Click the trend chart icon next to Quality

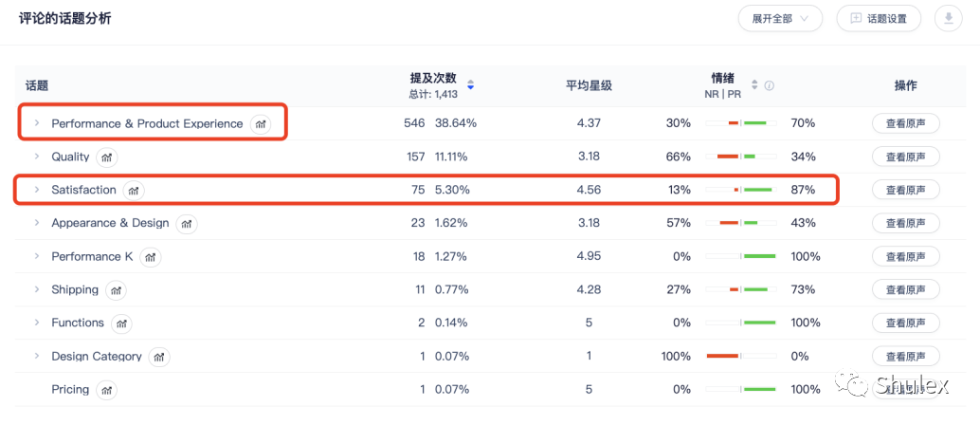[107, 157]
